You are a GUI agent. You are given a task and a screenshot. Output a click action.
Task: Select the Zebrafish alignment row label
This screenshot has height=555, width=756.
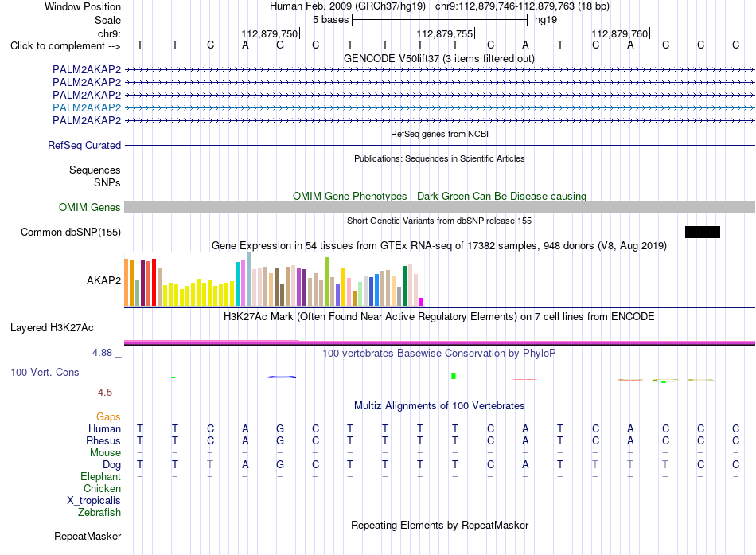point(99,512)
